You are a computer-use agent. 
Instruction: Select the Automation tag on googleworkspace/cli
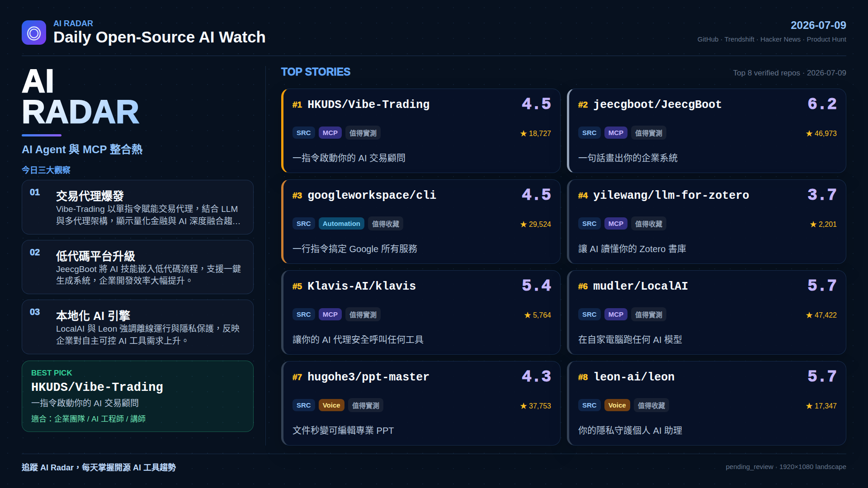341,224
